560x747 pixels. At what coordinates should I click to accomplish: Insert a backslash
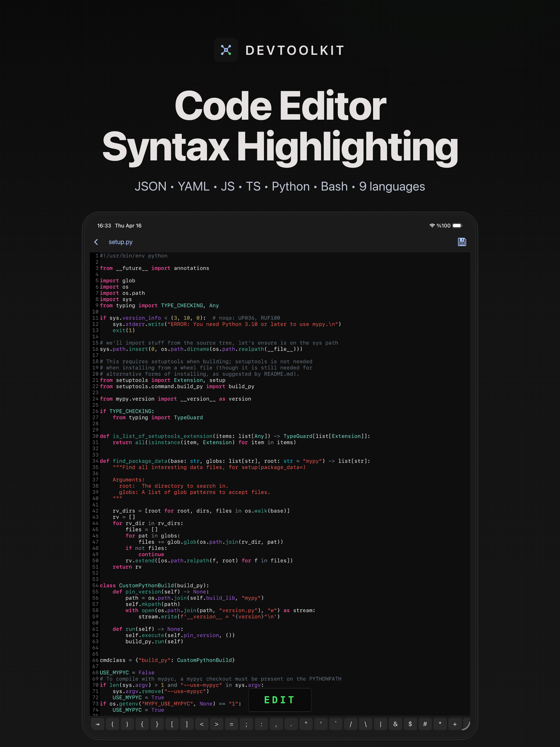[x=365, y=724]
